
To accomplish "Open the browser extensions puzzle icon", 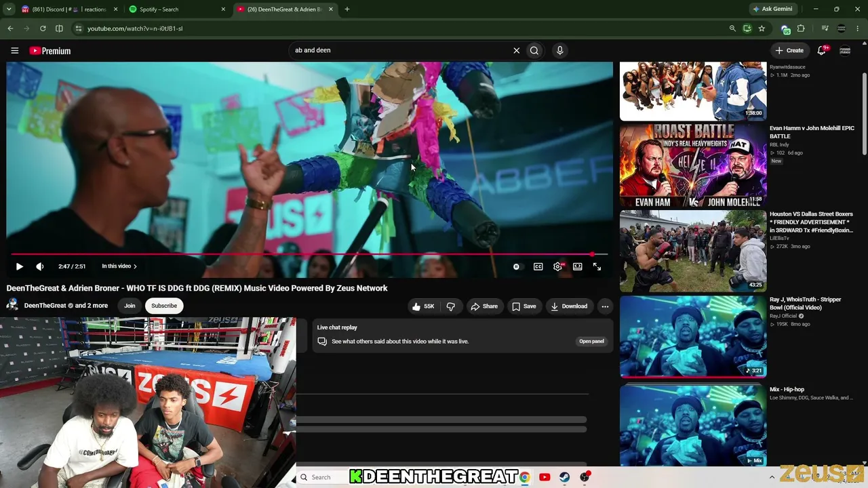I will click(x=801, y=28).
